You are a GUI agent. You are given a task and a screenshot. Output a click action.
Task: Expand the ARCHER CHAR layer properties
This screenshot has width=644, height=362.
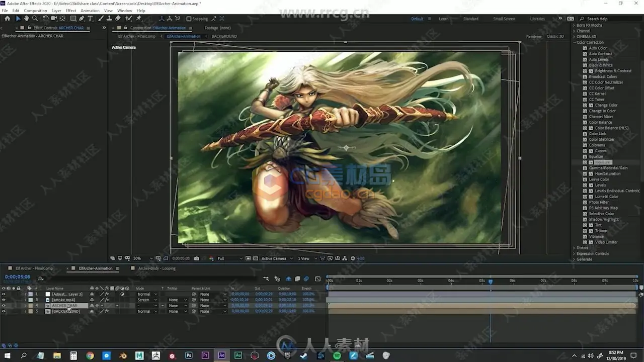click(x=26, y=306)
